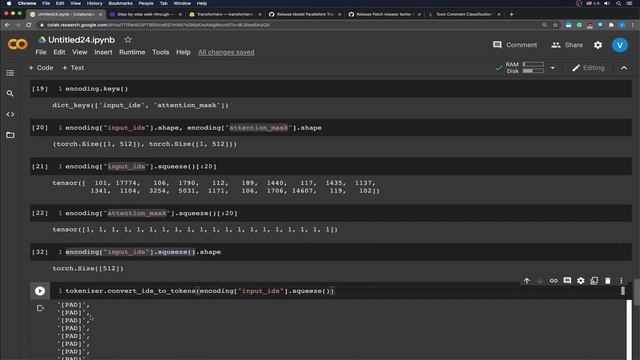640x360 pixels.
Task: Open macOS Spotlight search icon
Action: click(618, 3)
